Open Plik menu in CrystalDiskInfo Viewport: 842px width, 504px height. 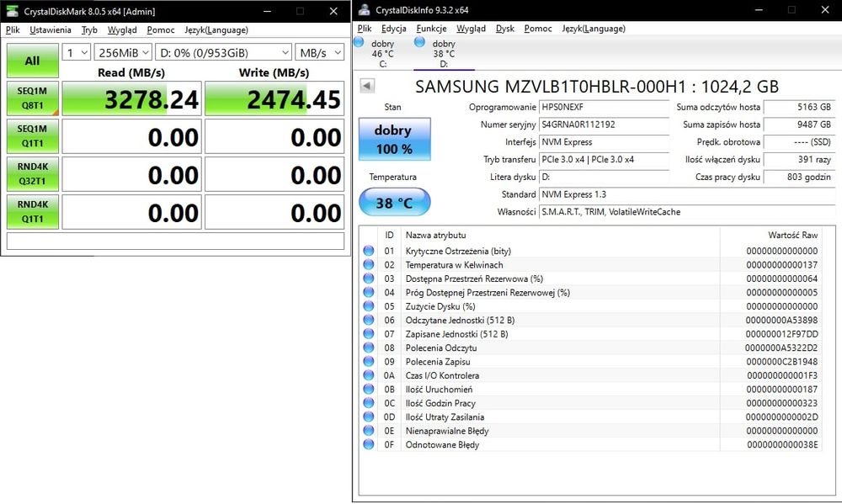coord(365,29)
